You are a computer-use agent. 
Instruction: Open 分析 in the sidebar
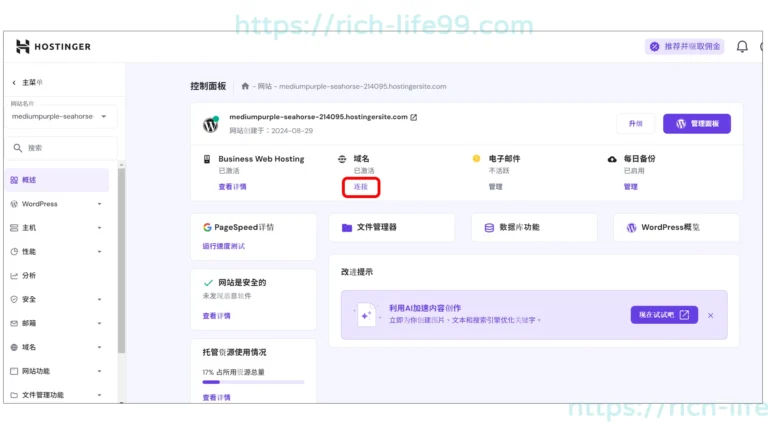click(x=58, y=275)
